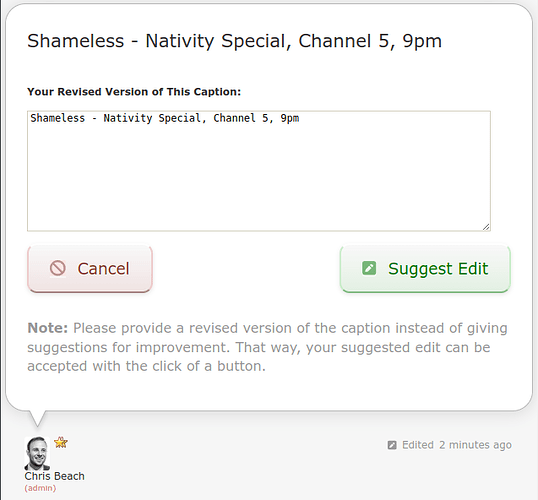Click the green pencil icon on Suggest Edit
This screenshot has width=538, height=500.
click(369, 268)
